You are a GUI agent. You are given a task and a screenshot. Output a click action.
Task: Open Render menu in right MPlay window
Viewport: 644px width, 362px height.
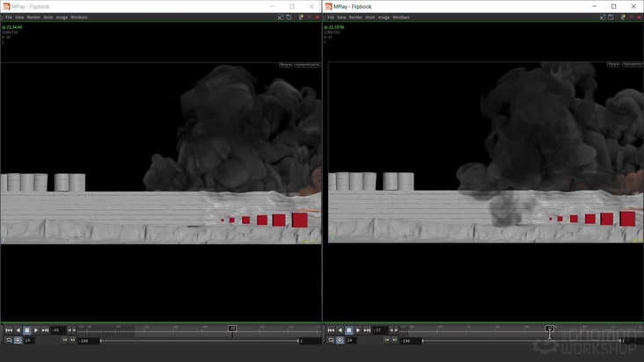tap(355, 18)
